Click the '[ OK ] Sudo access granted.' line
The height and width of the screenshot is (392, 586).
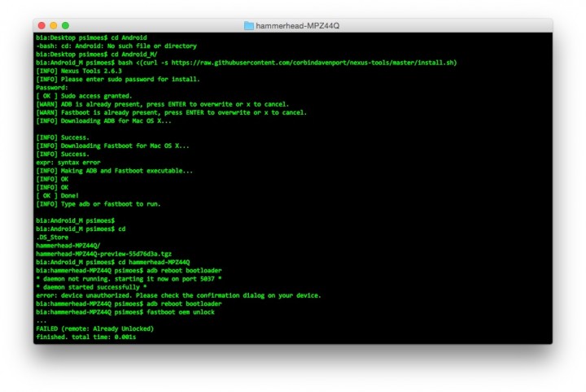(84, 96)
